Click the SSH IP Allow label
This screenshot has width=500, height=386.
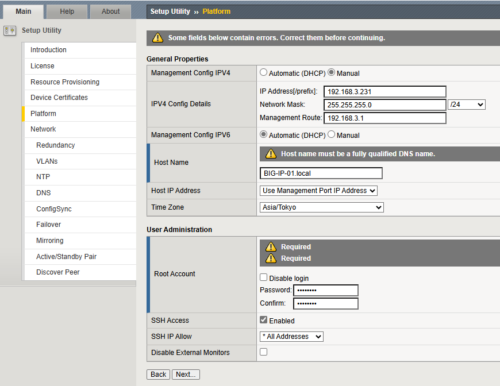(171, 337)
